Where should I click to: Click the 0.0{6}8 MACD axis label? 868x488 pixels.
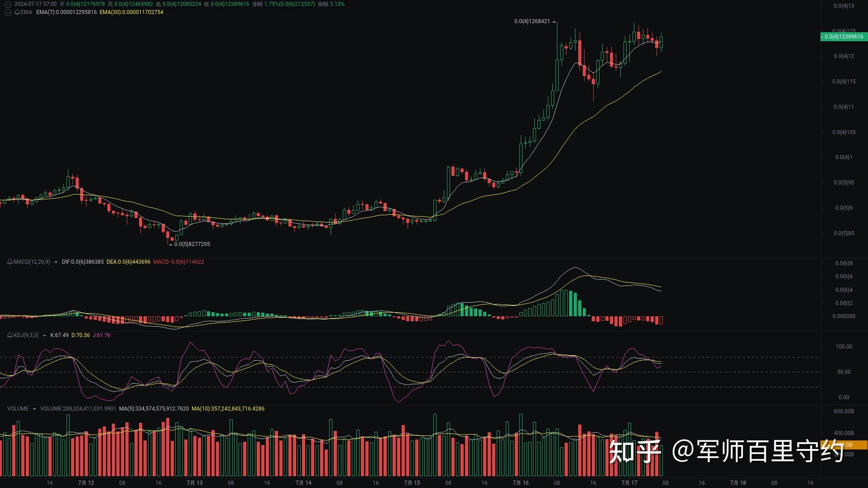pyautogui.click(x=844, y=263)
